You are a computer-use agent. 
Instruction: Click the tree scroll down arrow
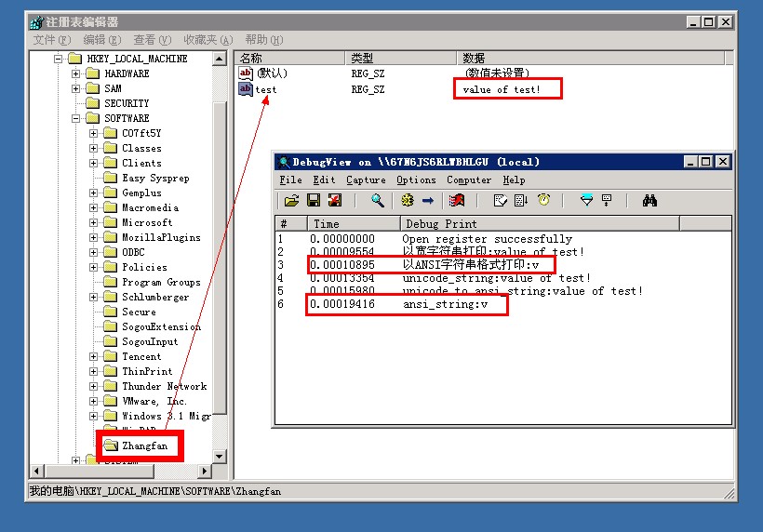pos(220,456)
